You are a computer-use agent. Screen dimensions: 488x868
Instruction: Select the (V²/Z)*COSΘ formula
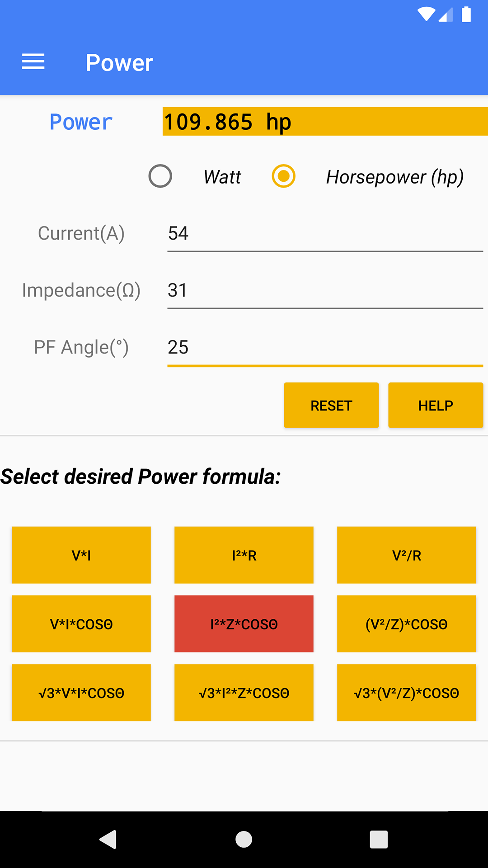[406, 624]
